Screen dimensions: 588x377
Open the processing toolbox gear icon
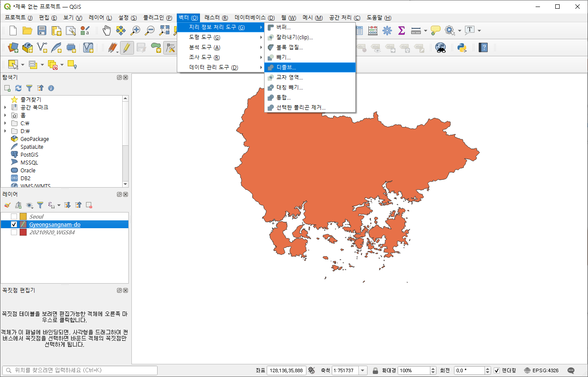pyautogui.click(x=387, y=30)
